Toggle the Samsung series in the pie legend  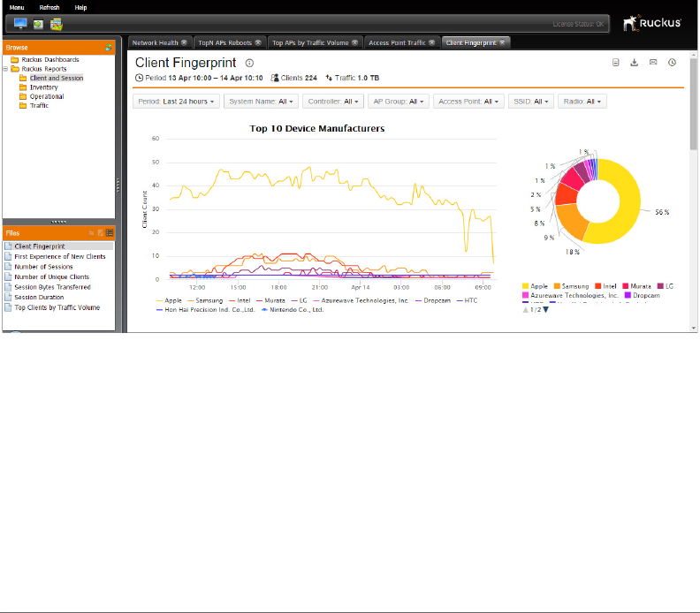[x=572, y=286]
